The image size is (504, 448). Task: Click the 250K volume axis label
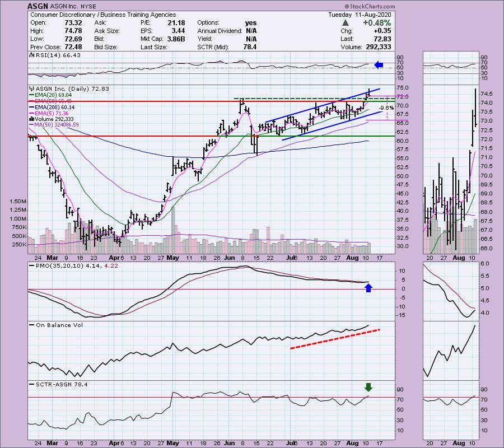(19, 245)
